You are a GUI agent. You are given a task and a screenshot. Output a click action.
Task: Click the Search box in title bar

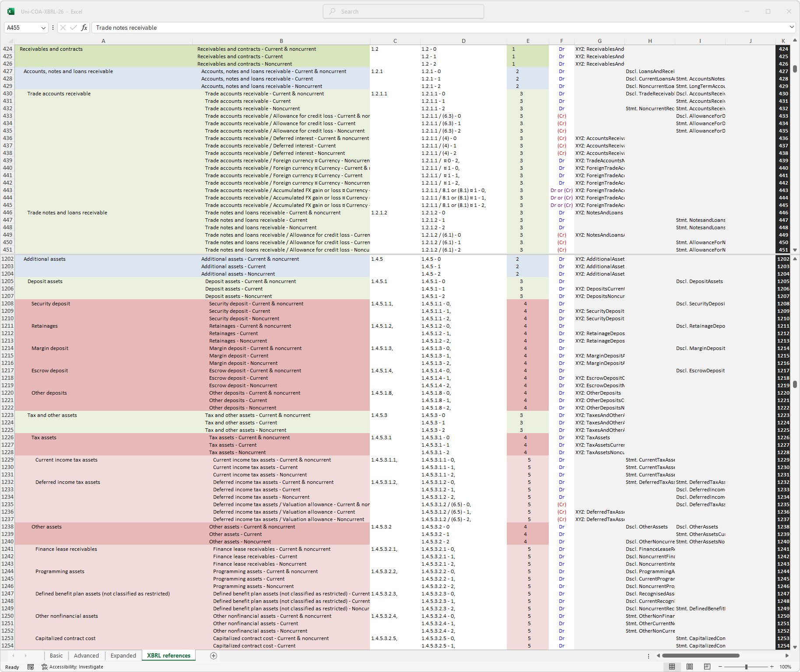[404, 11]
